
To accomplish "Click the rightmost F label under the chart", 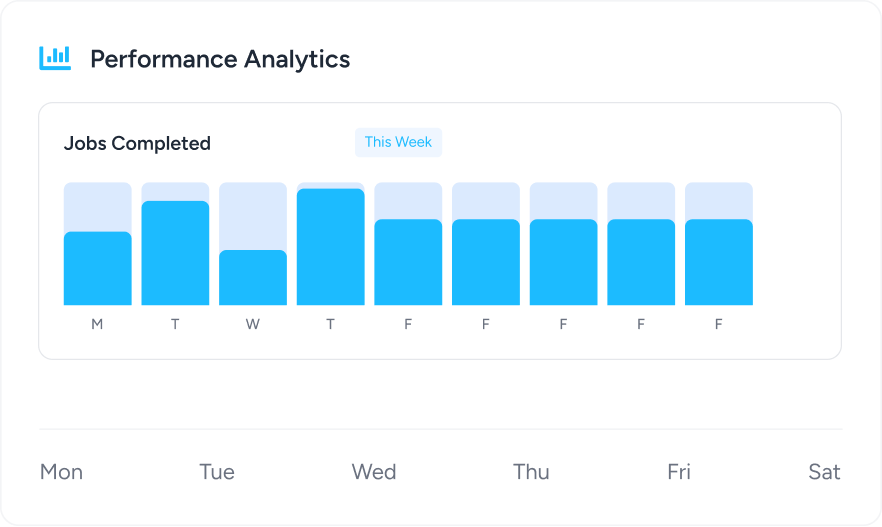I will click(719, 325).
